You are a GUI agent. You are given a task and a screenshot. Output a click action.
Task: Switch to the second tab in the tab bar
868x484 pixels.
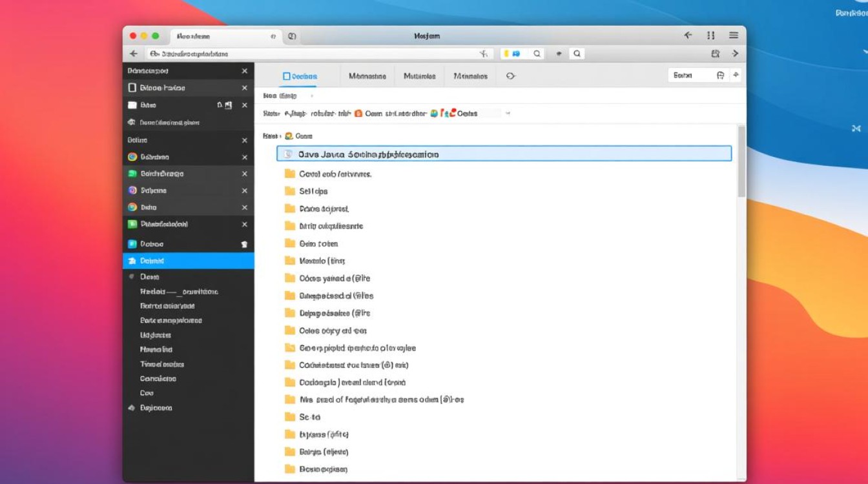tap(367, 76)
